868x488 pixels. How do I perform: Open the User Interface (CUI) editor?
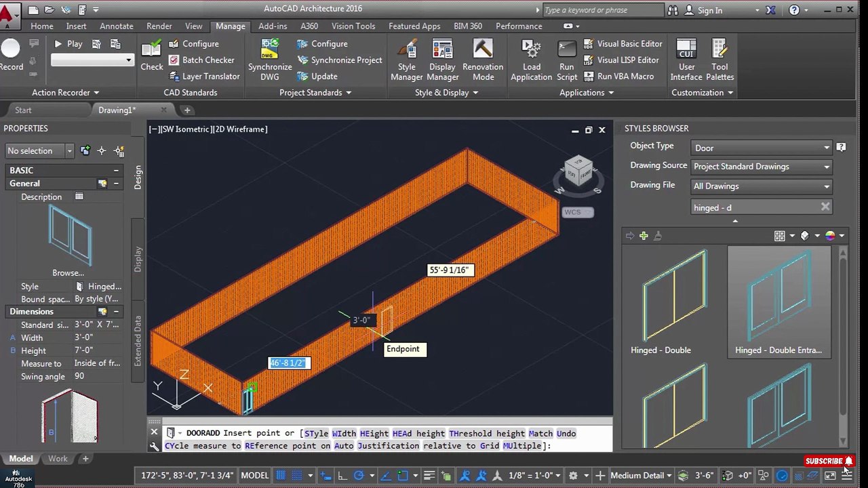coord(686,60)
